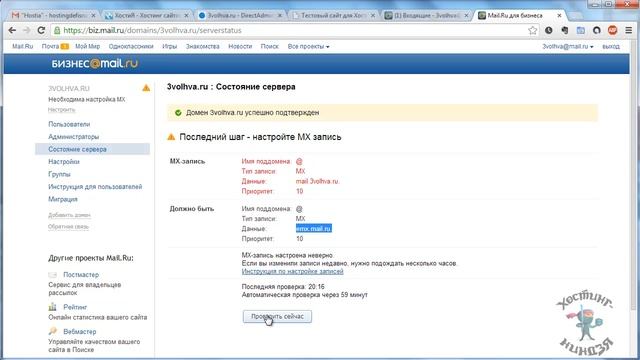The image size is (640, 360).
Task: Switch to the Тестовый сайт tab
Action: tap(333, 16)
